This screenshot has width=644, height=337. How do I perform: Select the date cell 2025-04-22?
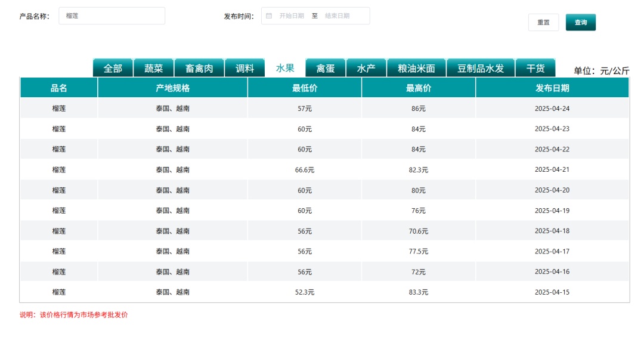[552, 149]
